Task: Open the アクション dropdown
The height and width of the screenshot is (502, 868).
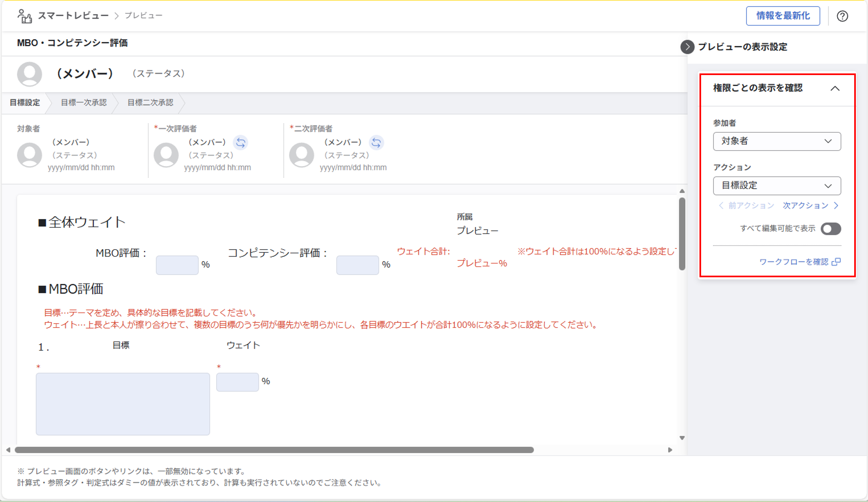Action: pyautogui.click(x=777, y=186)
